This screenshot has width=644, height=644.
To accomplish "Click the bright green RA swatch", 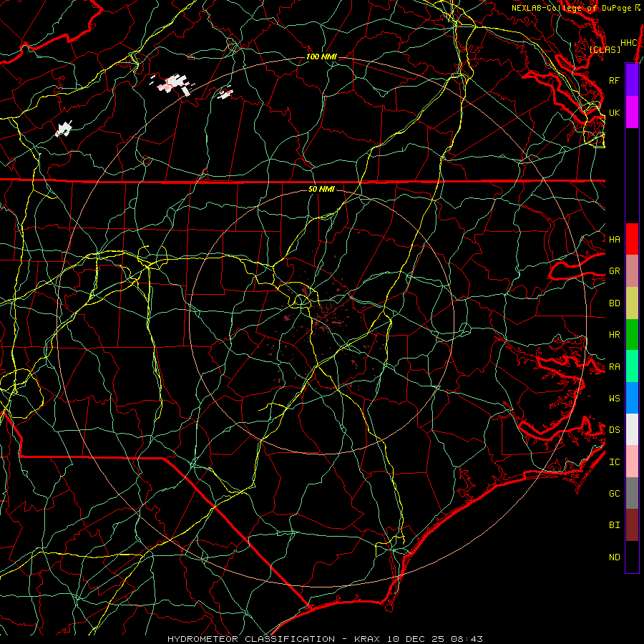I will (x=632, y=366).
